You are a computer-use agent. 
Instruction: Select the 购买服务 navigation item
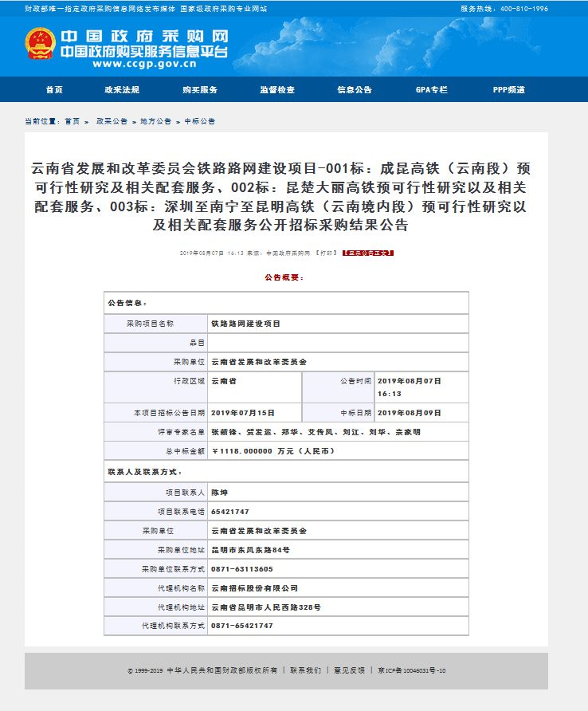click(199, 90)
